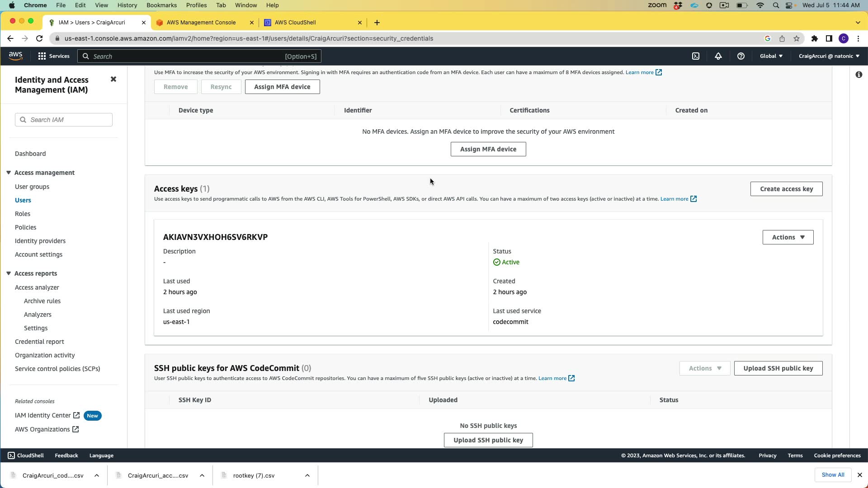Click the notifications bell icon
Screen dimensions: 868x488
pyautogui.click(x=718, y=56)
